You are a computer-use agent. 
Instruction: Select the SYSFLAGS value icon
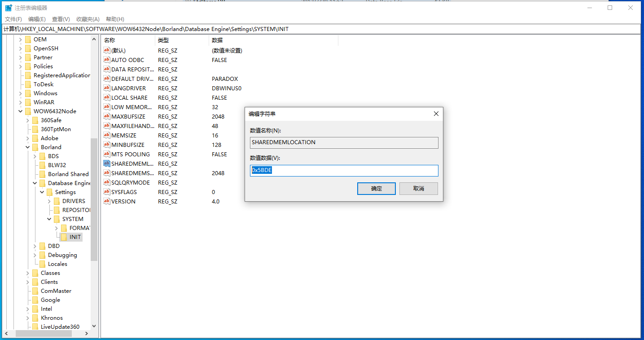(x=107, y=192)
